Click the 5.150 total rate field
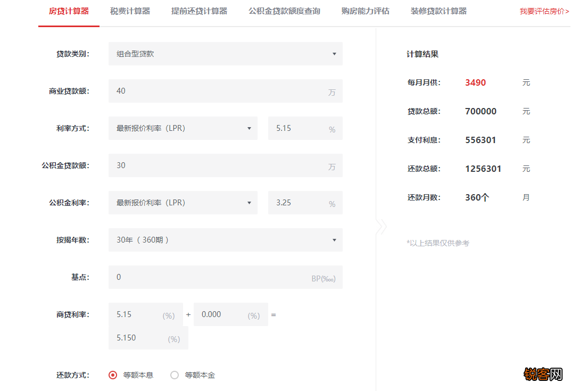This screenshot has height=391, width=588. click(148, 338)
